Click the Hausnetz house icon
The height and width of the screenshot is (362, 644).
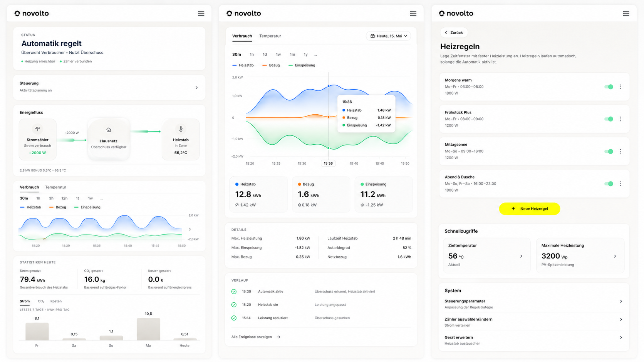point(109,130)
